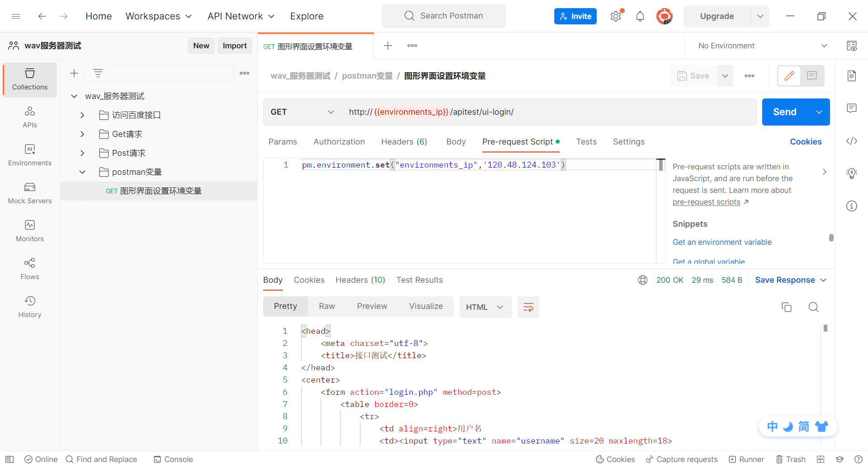868x467 pixels.
Task: Open Documentation panel in right sidebar
Action: 852,76
